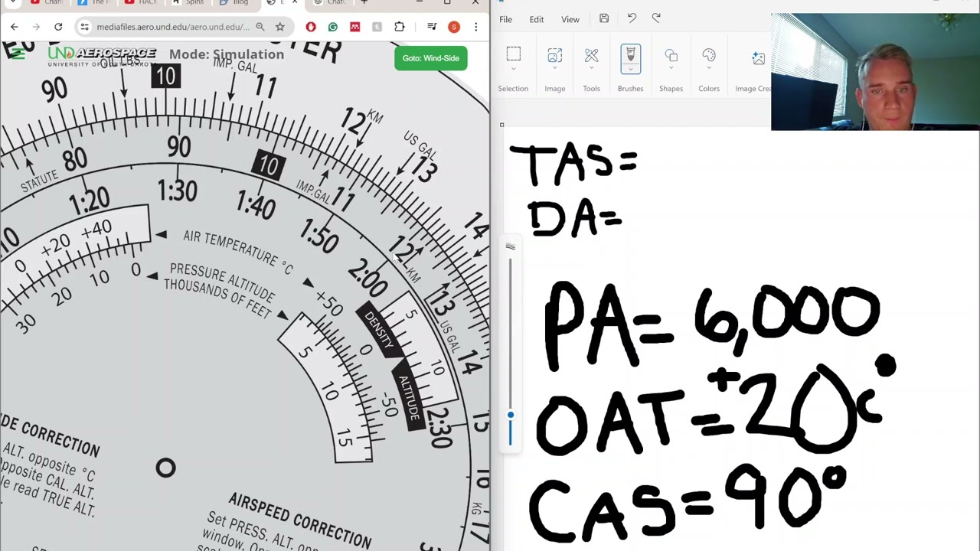Screen dimensions: 980x551
Task: Open the browser three-dot menu
Action: point(475,27)
